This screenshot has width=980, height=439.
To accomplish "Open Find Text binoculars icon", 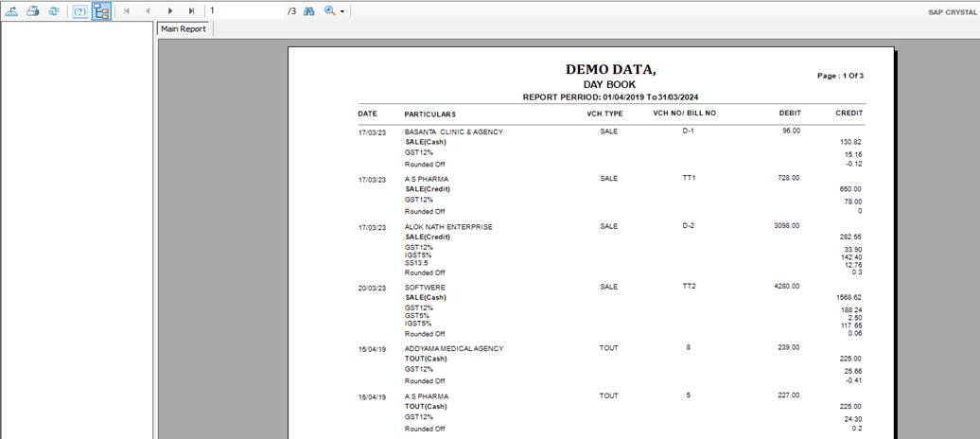I will [308, 10].
